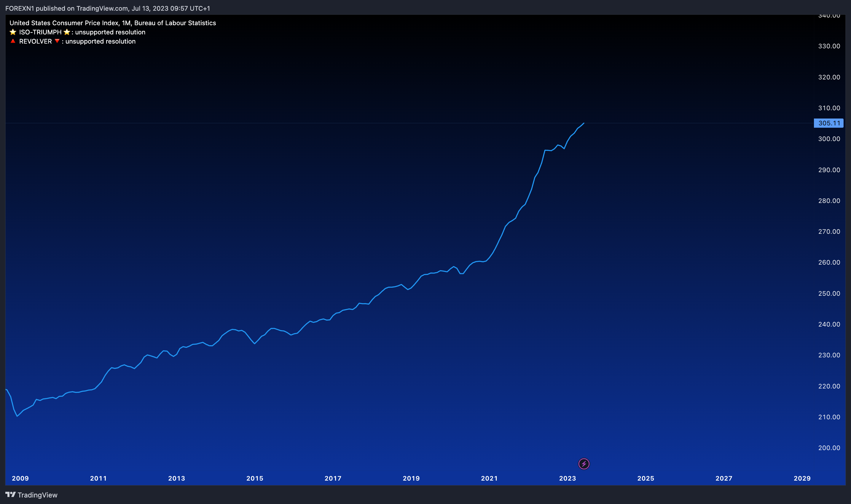Click the 2015 time axis label
851x504 pixels.
pyautogui.click(x=255, y=478)
